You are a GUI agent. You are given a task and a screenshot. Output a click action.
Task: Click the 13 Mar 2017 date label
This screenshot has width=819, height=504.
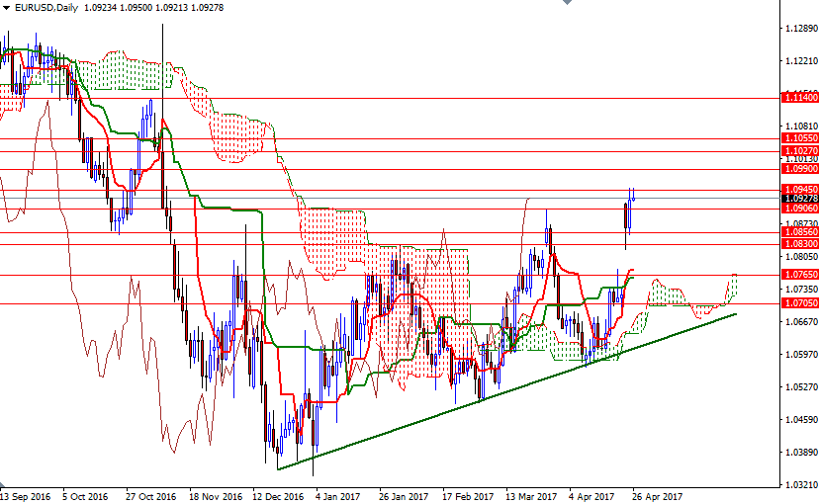[x=531, y=497]
